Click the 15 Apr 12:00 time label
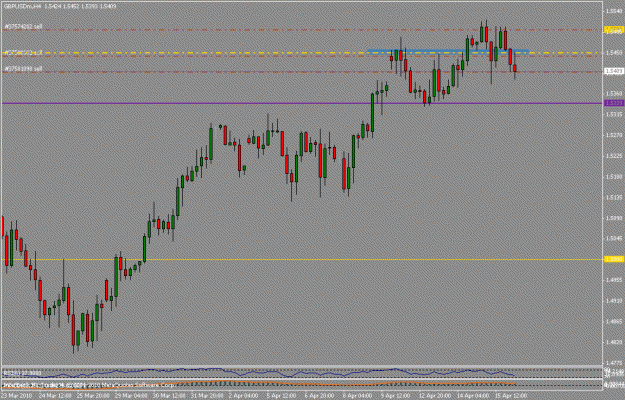This screenshot has height=400, width=625. 511,396
